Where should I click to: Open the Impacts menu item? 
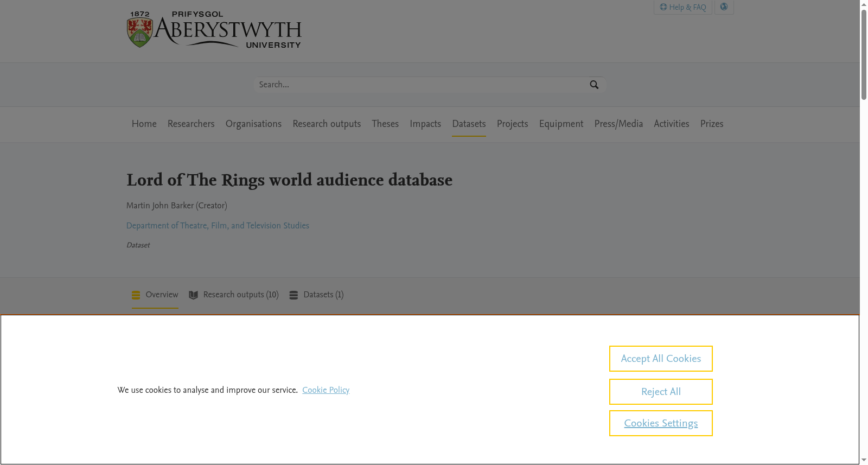(x=425, y=124)
